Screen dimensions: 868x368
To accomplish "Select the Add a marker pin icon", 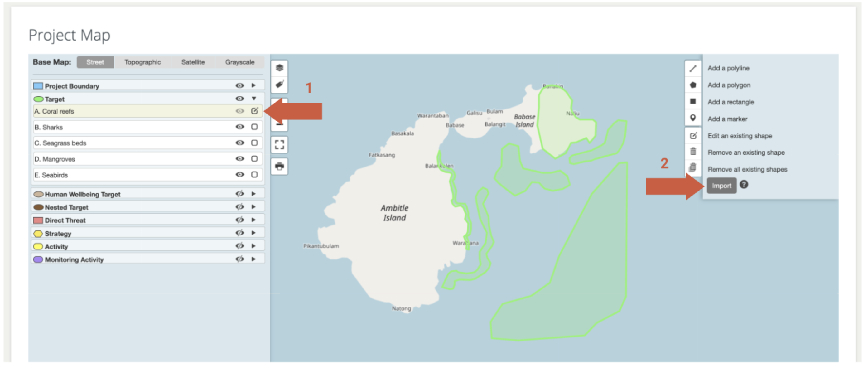I will [x=693, y=118].
